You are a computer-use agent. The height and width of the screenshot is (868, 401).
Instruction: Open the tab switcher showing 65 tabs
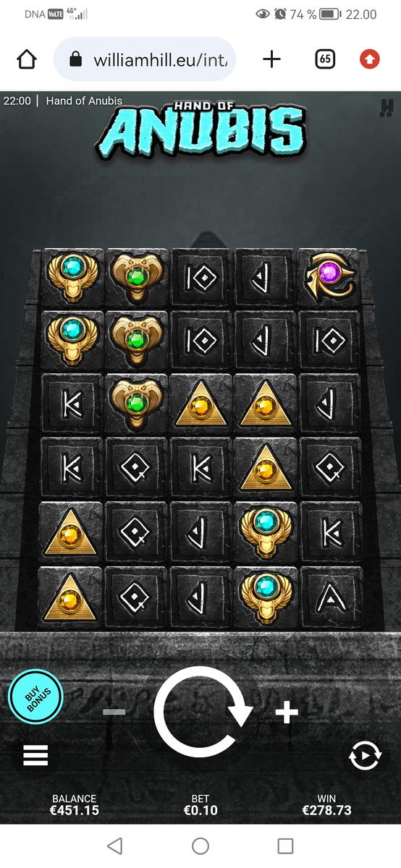point(326,59)
